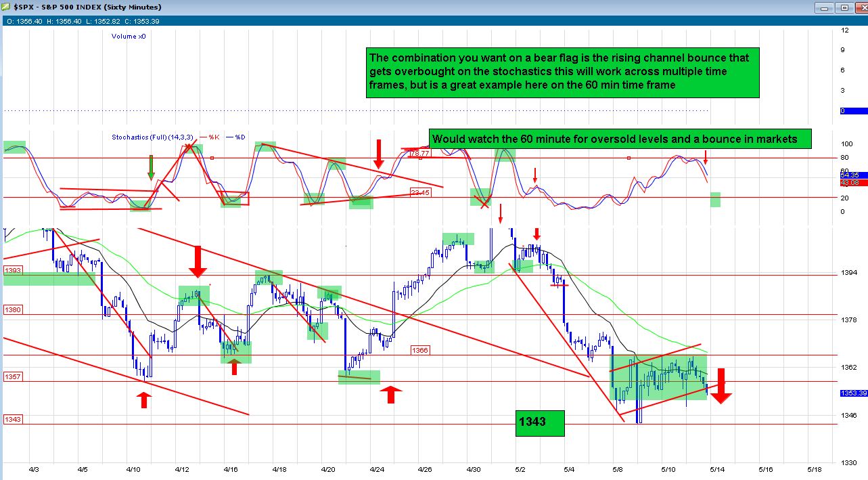The width and height of the screenshot is (868, 480).
Task: Minimize the $SPX chart window
Action: 824,7
